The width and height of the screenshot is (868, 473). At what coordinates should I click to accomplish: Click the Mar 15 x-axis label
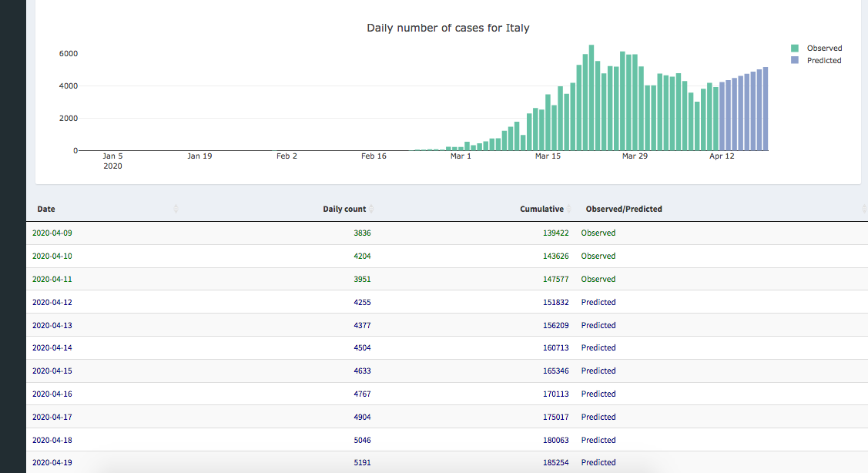click(x=548, y=156)
